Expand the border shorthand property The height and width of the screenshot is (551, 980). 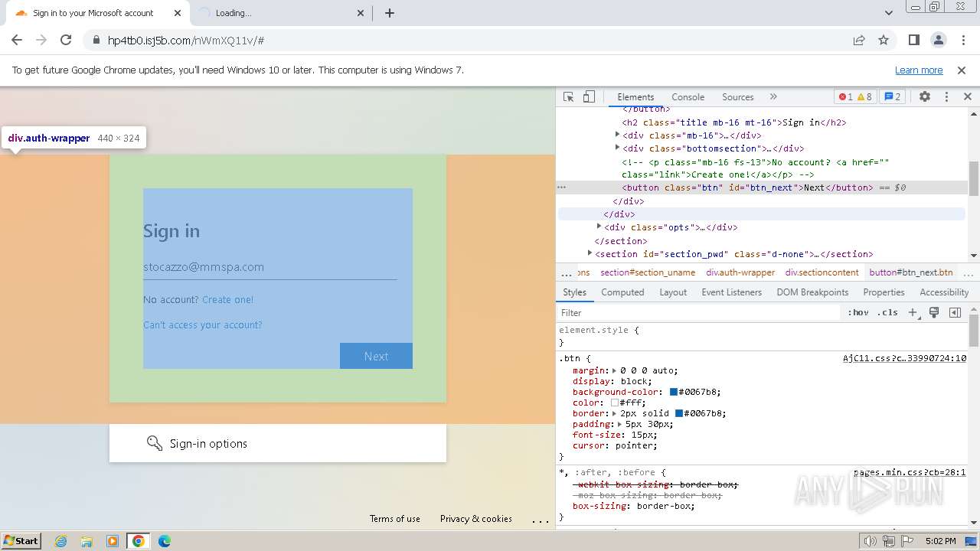tap(615, 413)
